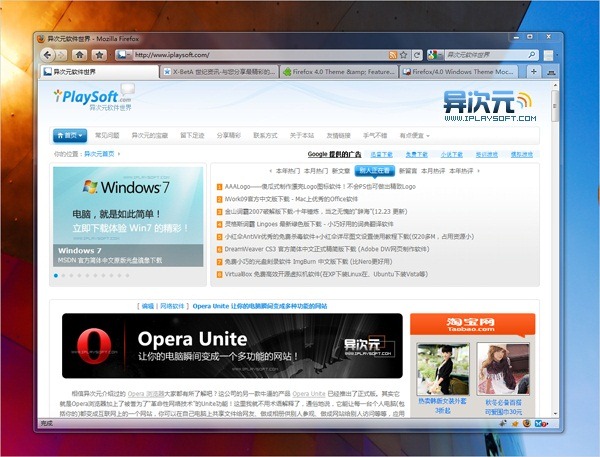
Task: Subscribe via the RSS feed icon
Action: coord(393,55)
